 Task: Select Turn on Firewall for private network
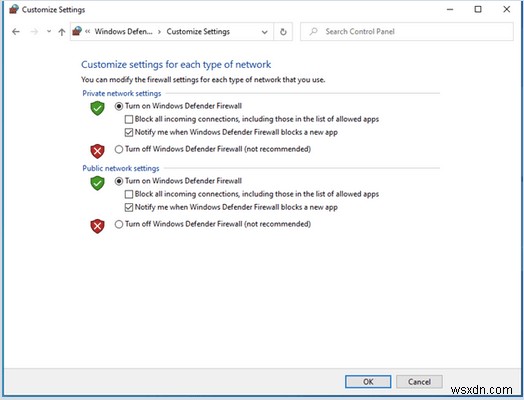[119, 106]
